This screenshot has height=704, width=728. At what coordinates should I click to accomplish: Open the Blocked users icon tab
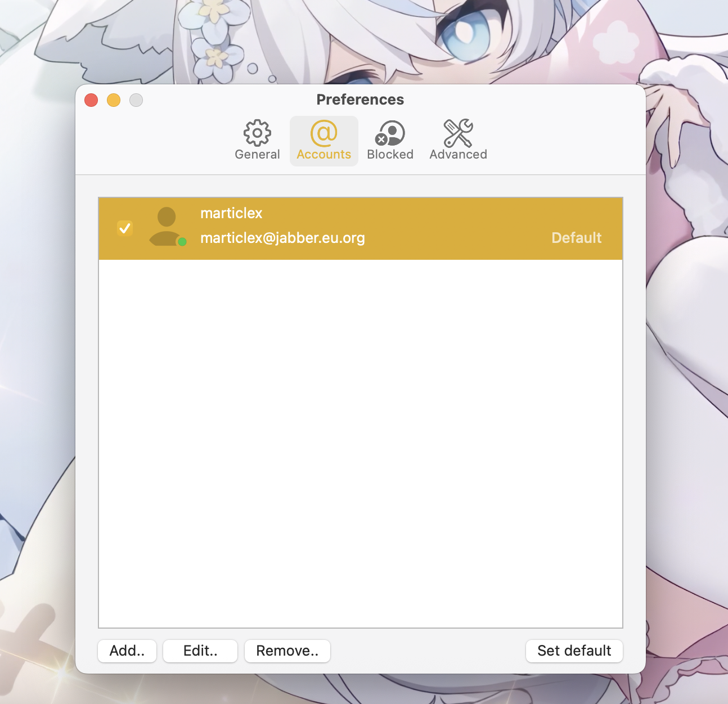[390, 133]
